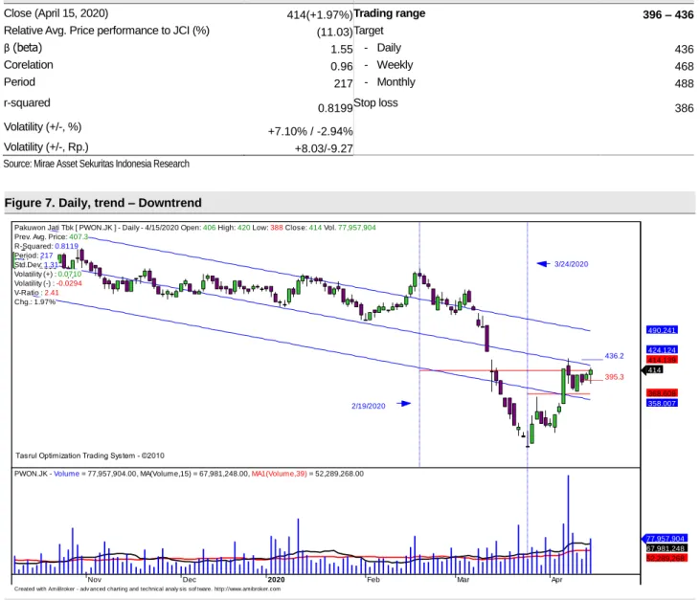Screen dimensions: 700x600
Task: Select the trading range '396 – 436'
Action: [x=668, y=14]
